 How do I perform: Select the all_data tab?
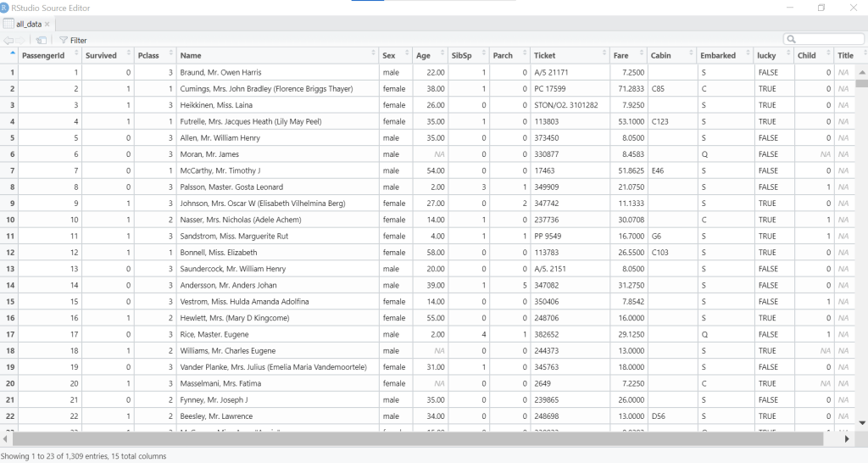(27, 24)
